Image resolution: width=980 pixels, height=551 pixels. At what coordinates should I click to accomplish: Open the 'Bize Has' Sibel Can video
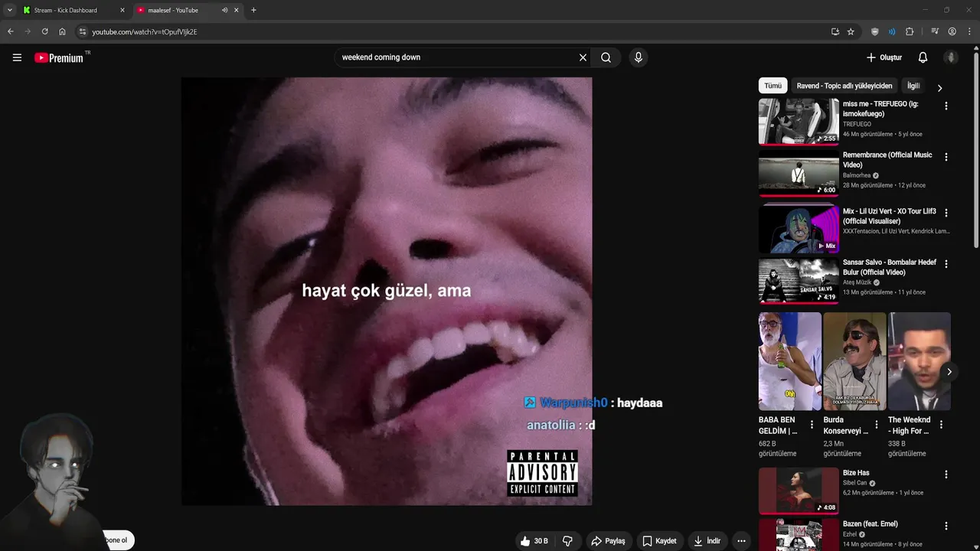799,491
